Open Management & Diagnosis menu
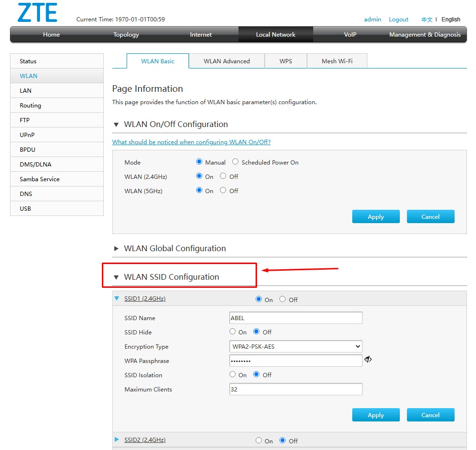Screen dimensions: 476x450 tap(425, 35)
